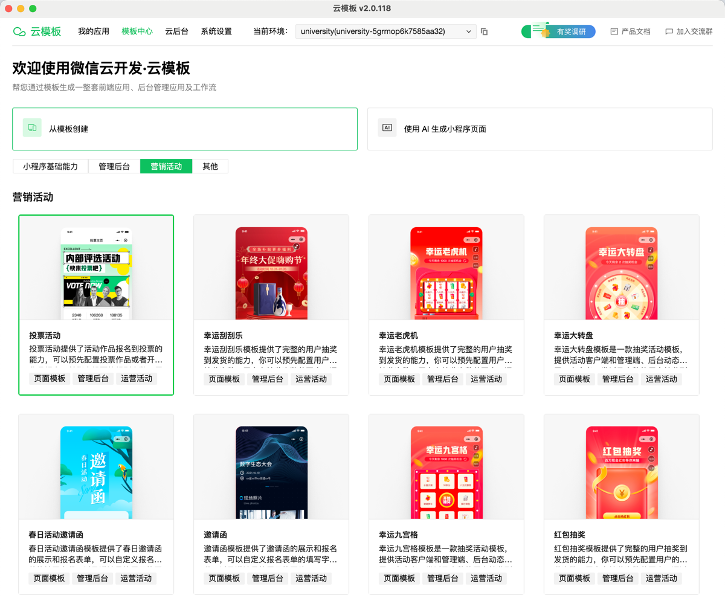Open 我的应用 menu item
The height and width of the screenshot is (596, 726).
pos(94,31)
